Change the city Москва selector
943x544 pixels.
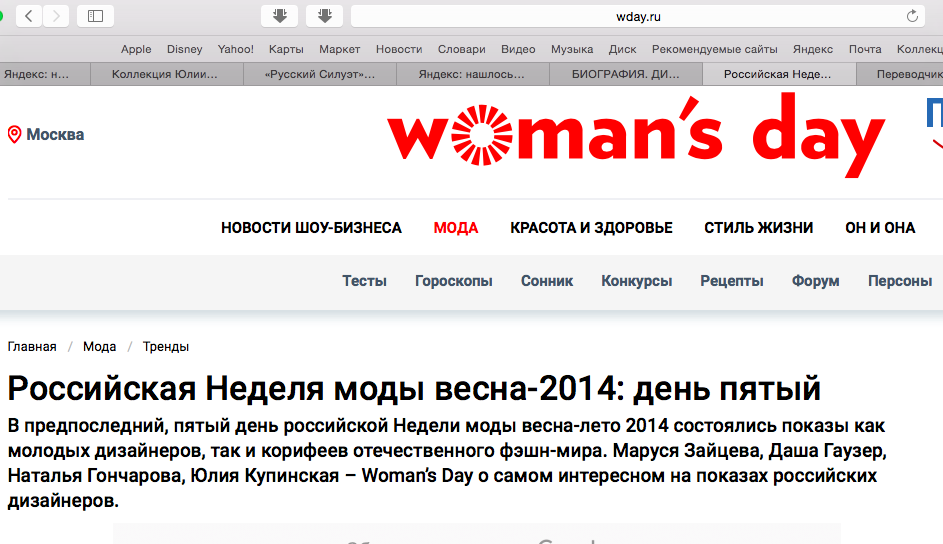(x=55, y=134)
